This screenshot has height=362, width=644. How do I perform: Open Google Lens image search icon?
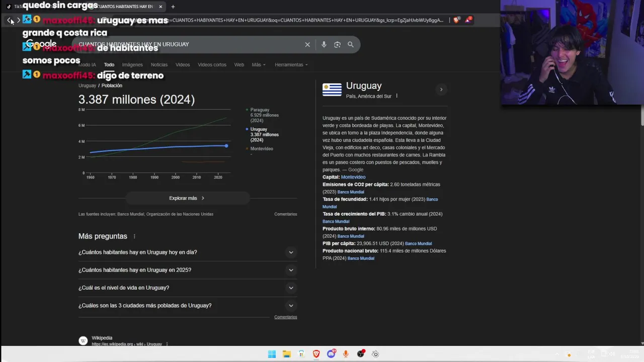tap(337, 45)
